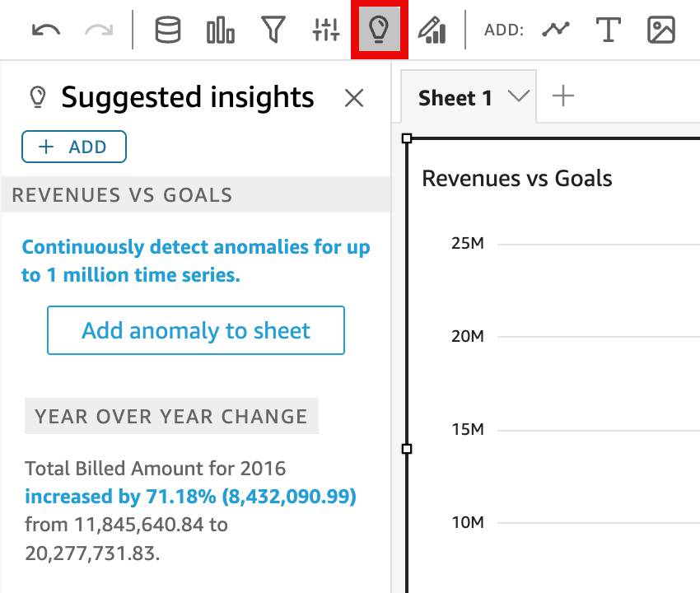This screenshot has height=593, width=700.
Task: Click 'Total Billed Amount for 2016' text
Action: coord(155,469)
